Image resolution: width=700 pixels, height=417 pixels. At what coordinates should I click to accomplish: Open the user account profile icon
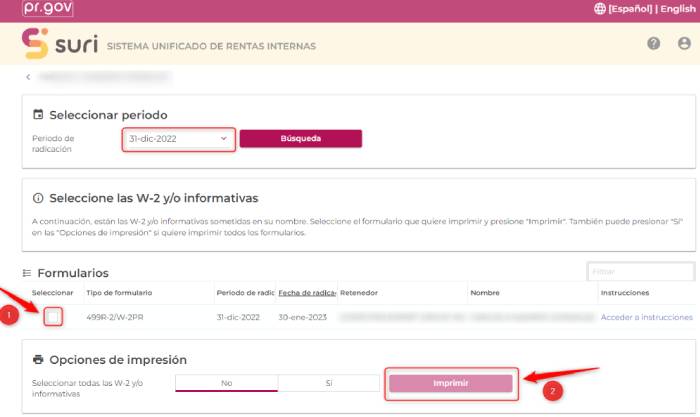point(684,43)
